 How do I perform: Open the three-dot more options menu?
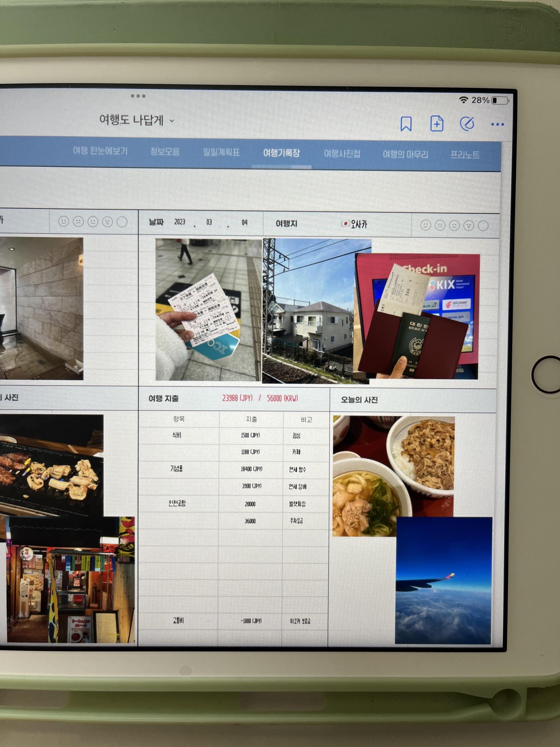[x=498, y=125]
